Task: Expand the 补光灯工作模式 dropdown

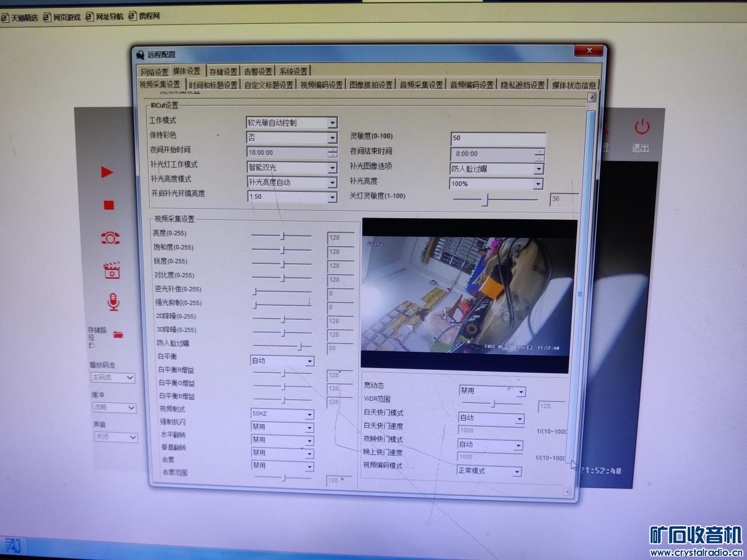Action: (332, 168)
